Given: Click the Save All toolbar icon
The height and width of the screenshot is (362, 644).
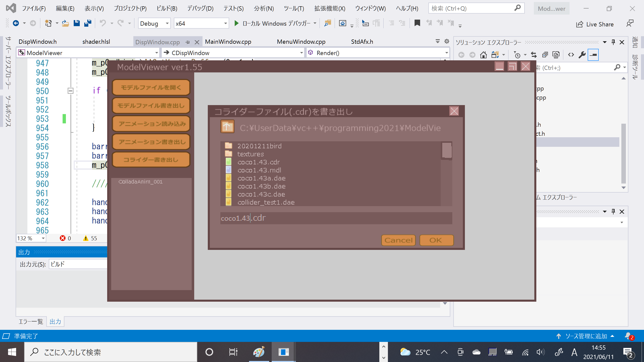Looking at the screenshot, I should (88, 23).
